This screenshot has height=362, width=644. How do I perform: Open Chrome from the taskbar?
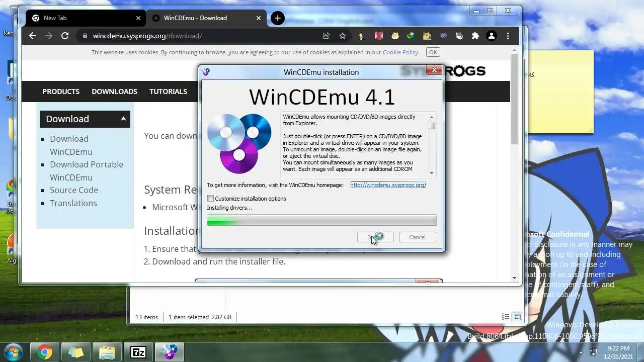click(x=44, y=352)
